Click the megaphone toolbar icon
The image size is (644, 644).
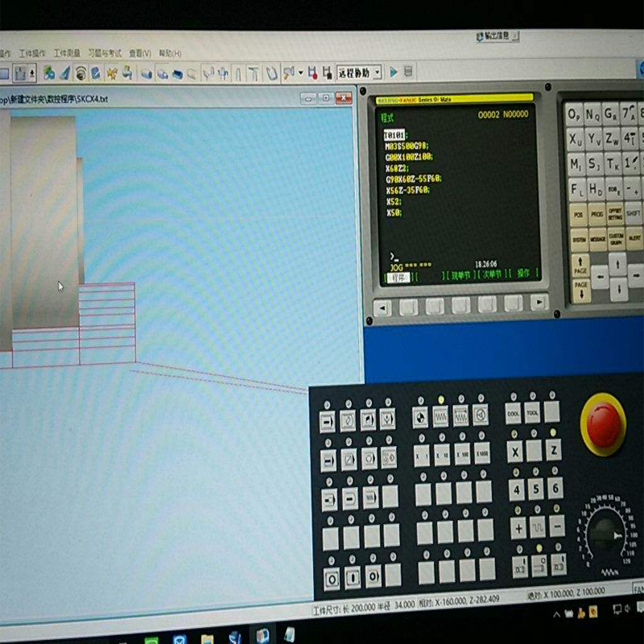pos(289,73)
